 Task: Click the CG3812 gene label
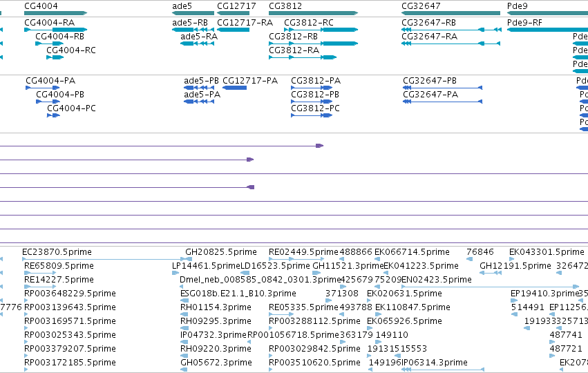coord(285,6)
